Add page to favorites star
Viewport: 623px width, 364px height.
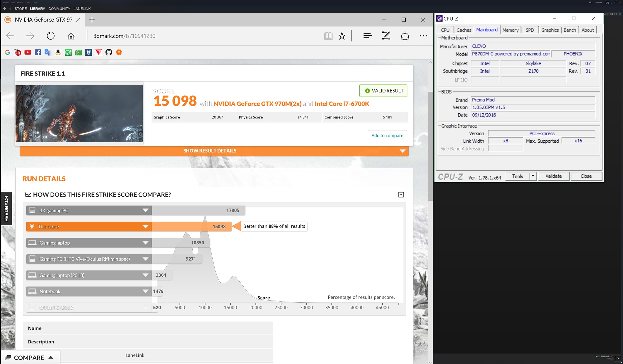pos(342,36)
